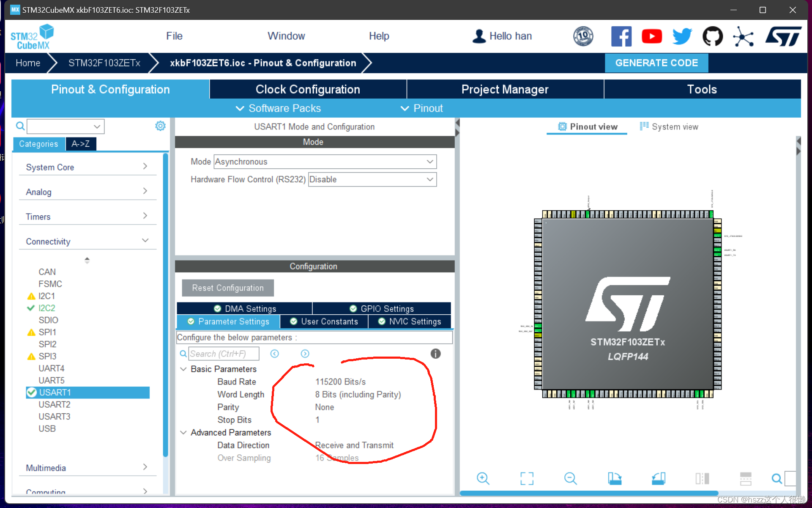Expand the System Core category
812x508 pixels.
click(x=87, y=167)
